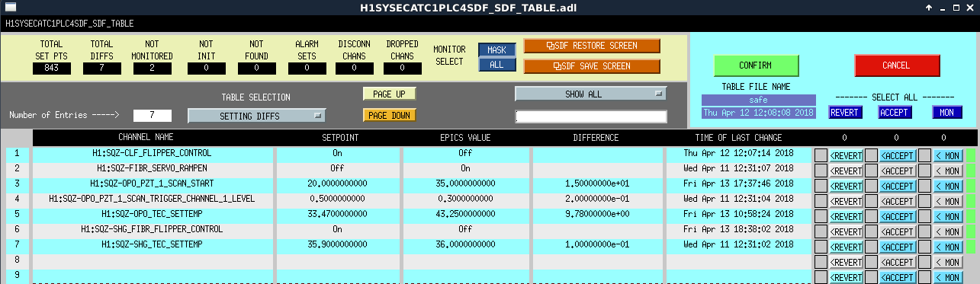
Task: Click table file date Thu Apr 12 12:08:08 2018
Action: [759, 113]
